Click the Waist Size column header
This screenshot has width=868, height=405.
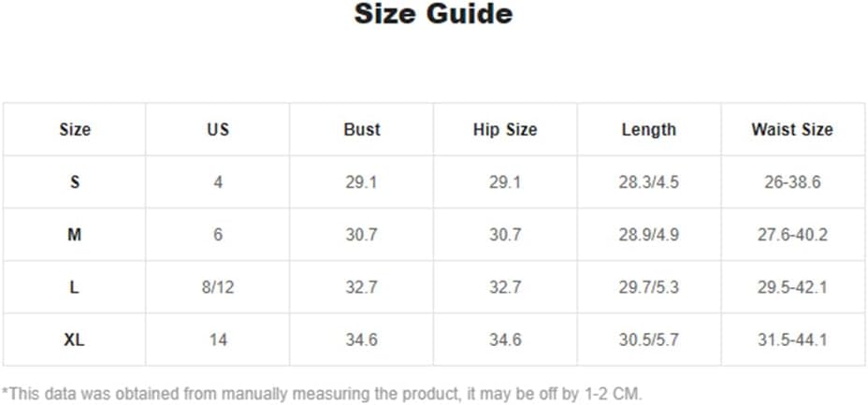click(x=792, y=129)
